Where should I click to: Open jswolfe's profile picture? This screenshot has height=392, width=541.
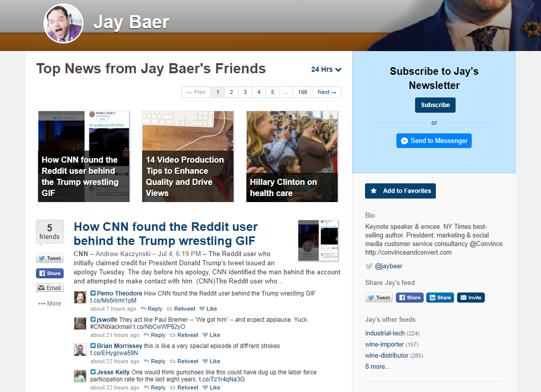[80, 323]
